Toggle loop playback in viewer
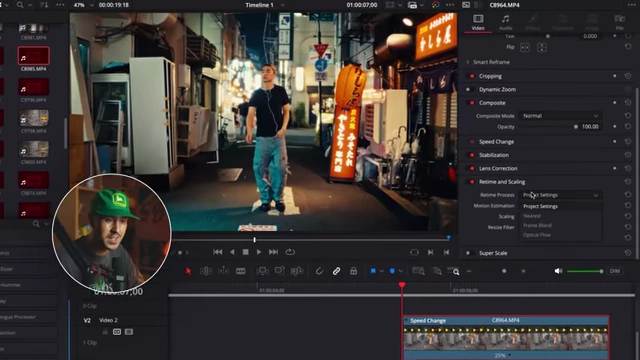The width and height of the screenshot is (640, 360). click(x=290, y=252)
